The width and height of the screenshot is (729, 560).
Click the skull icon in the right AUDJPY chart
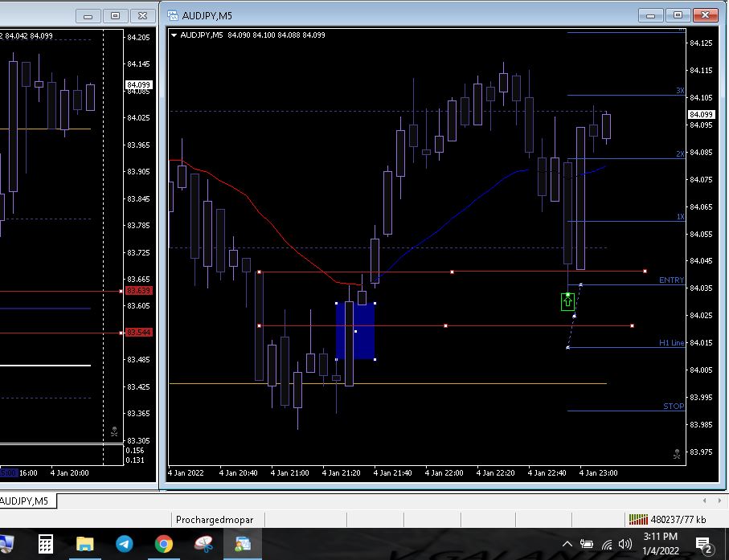pyautogui.click(x=677, y=453)
